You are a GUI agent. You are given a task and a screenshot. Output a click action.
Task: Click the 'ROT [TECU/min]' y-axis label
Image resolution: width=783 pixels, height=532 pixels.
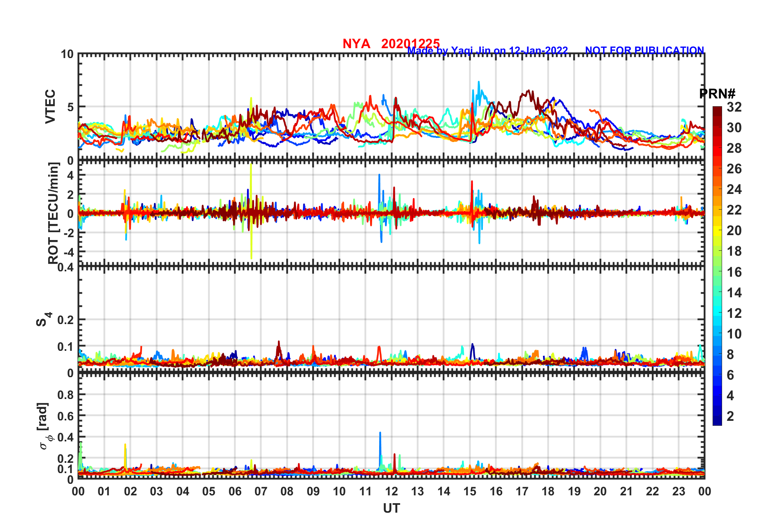click(x=54, y=213)
